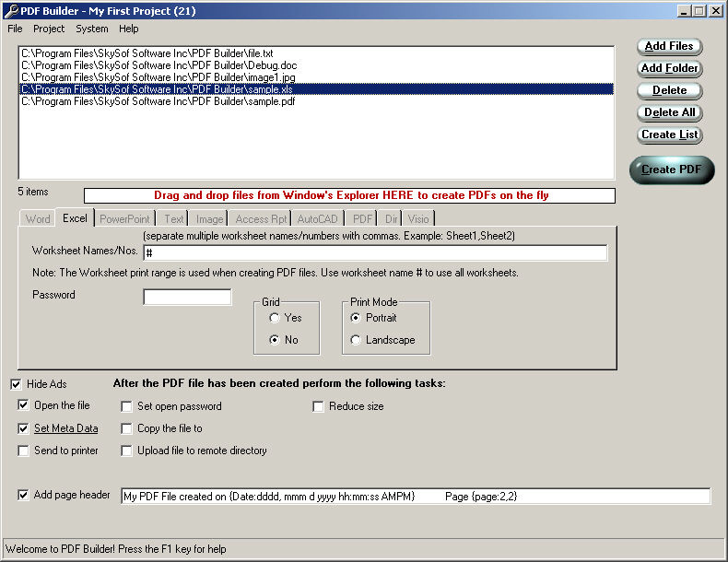
Task: Open the Project menu
Action: (49, 29)
